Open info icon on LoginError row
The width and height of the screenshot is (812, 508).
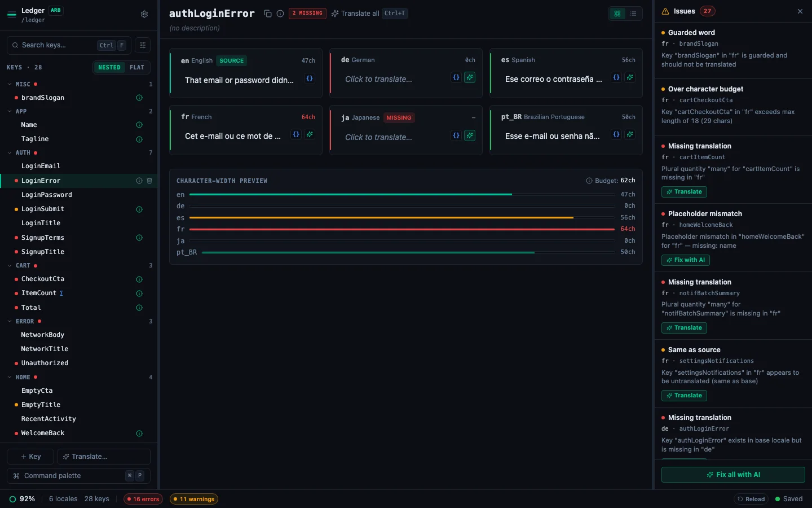139,181
